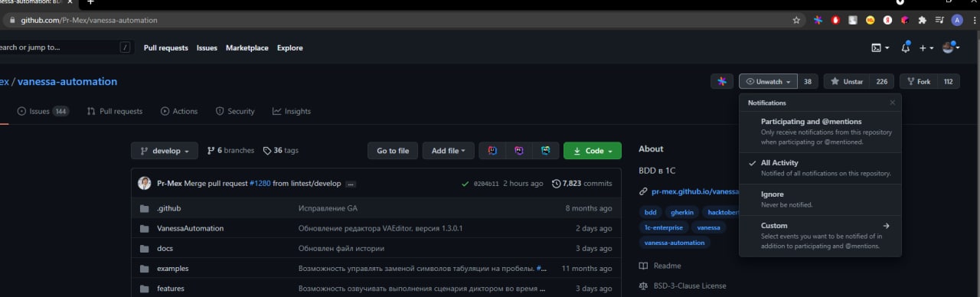980x297 pixels.
Task: Click the bdd topic tag
Action: tap(651, 212)
